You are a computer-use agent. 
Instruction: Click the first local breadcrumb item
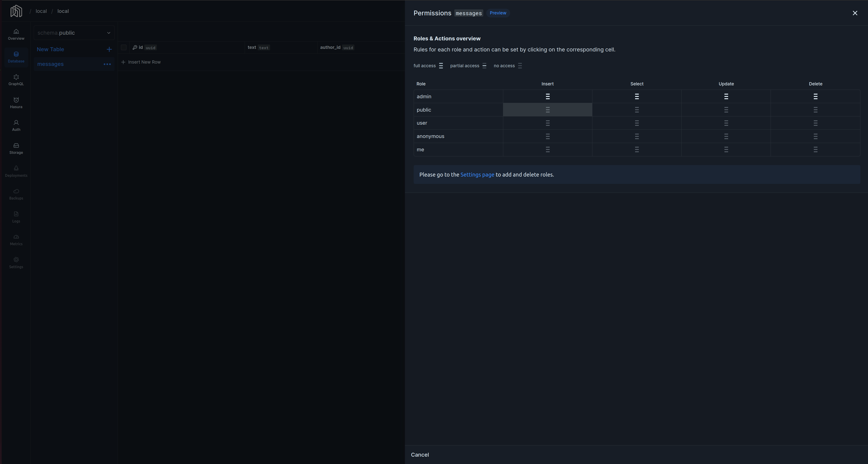pos(41,11)
